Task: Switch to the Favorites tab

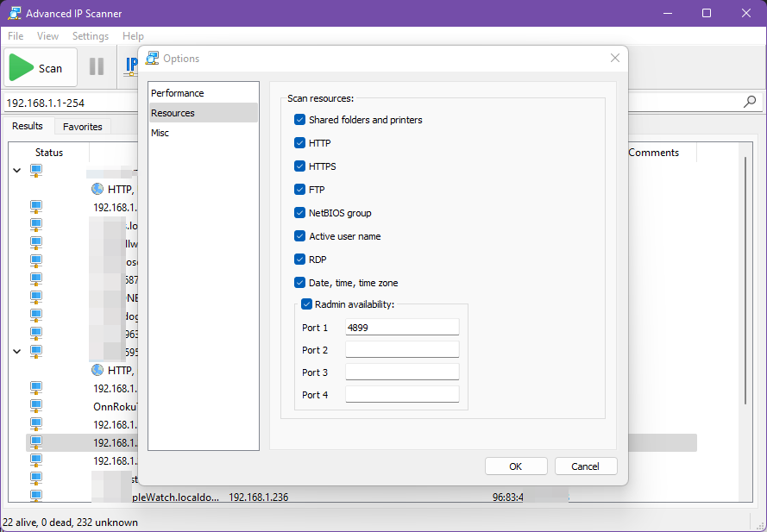Action: click(x=83, y=127)
